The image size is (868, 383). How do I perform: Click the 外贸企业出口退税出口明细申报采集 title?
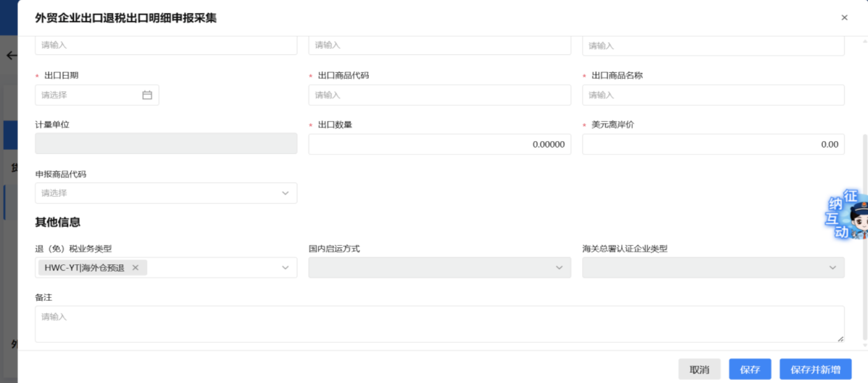click(126, 18)
